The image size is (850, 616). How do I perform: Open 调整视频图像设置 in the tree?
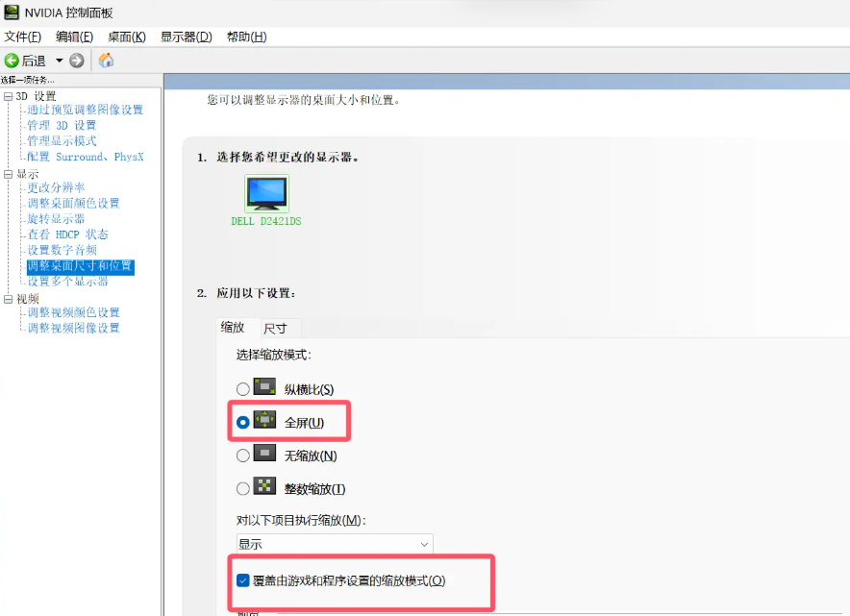tap(74, 328)
